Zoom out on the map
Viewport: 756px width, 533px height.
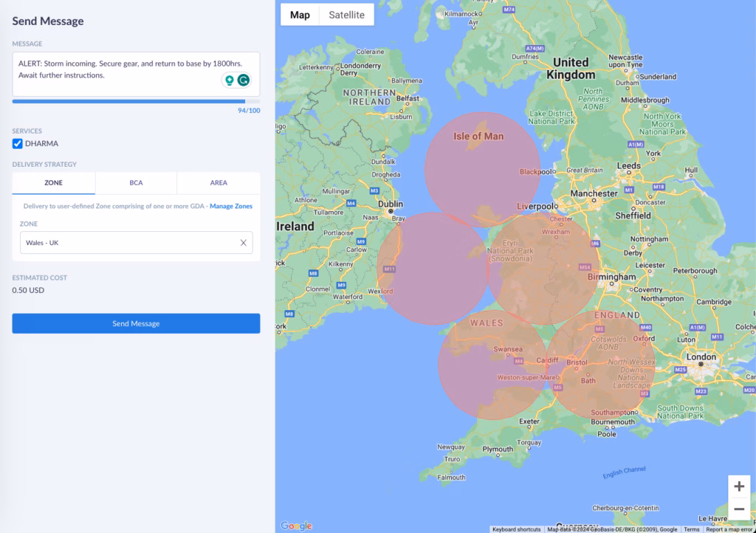point(738,509)
